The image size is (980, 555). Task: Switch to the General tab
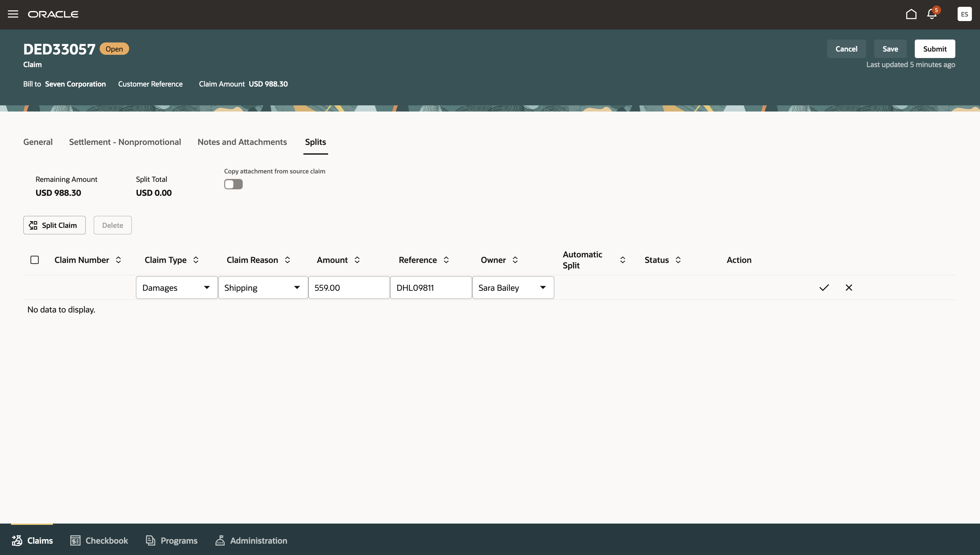point(38,142)
